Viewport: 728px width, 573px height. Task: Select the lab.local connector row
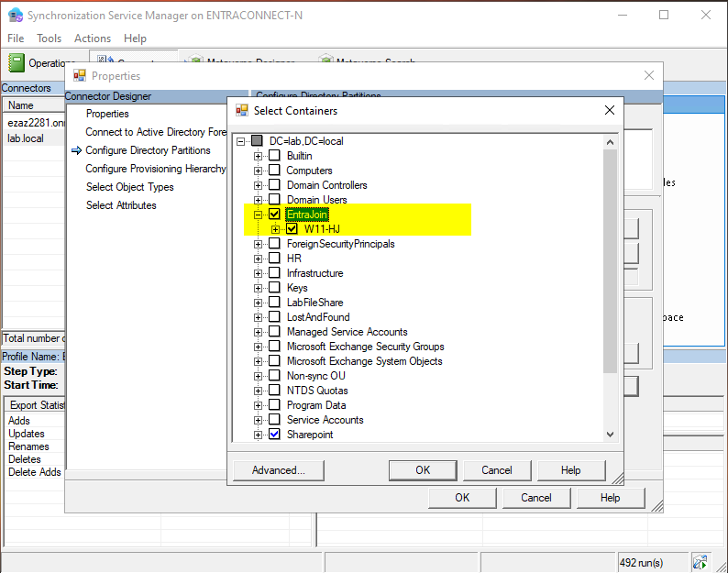33,138
